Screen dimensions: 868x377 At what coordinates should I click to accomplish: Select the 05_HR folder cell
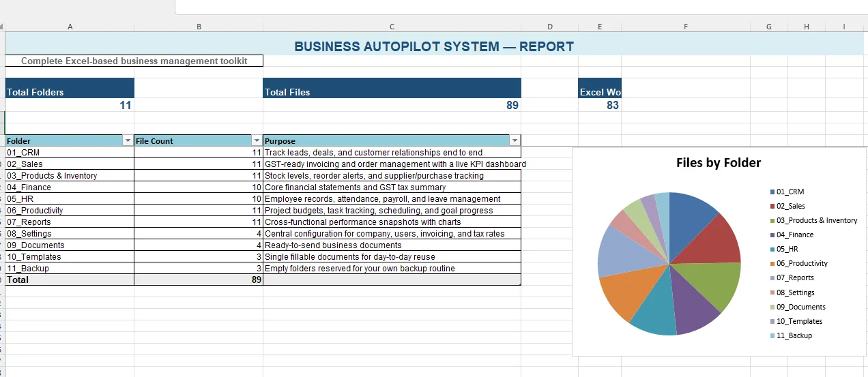click(x=70, y=199)
